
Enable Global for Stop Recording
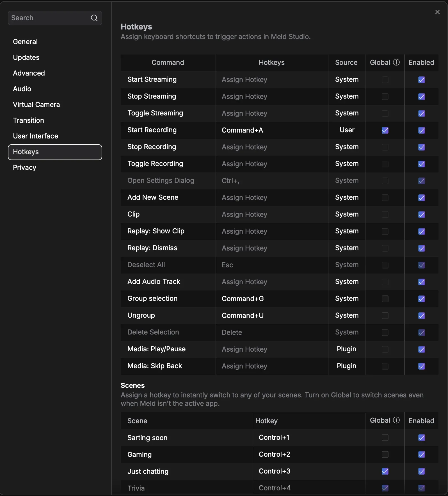[x=385, y=147]
